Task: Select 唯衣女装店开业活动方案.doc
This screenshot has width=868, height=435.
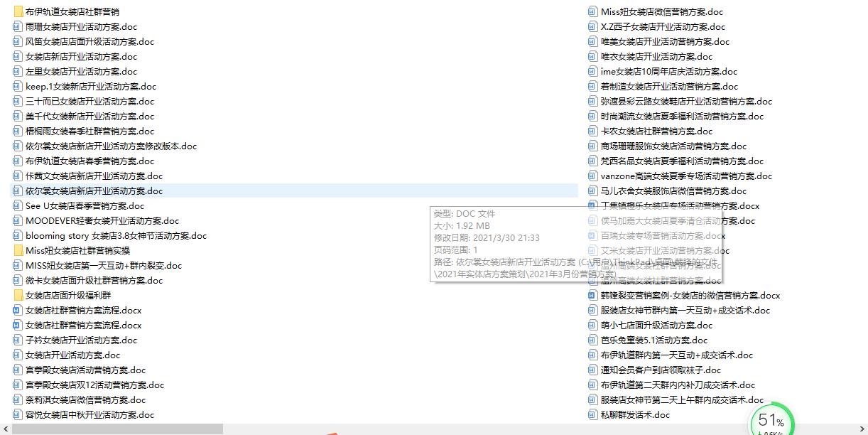Action: (656, 56)
